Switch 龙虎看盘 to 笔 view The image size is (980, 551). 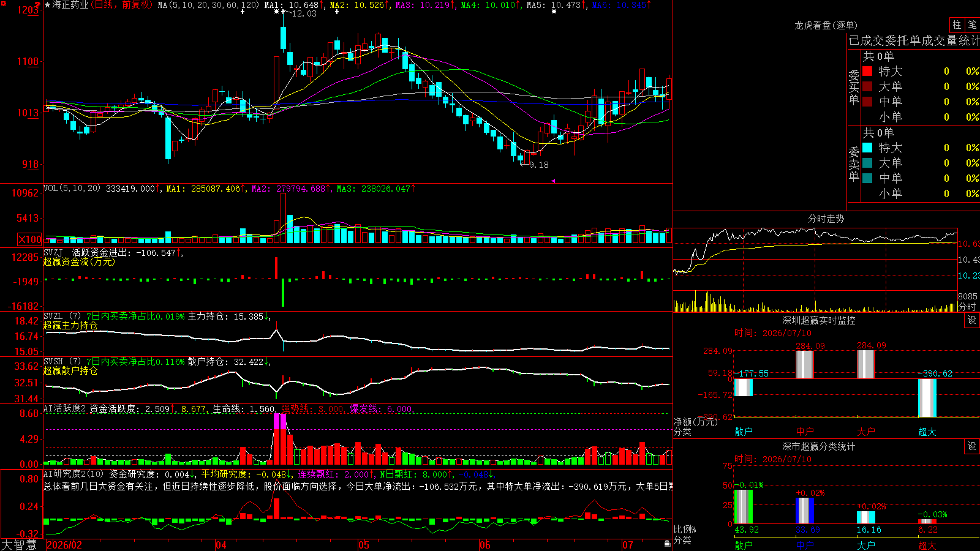pos(972,25)
